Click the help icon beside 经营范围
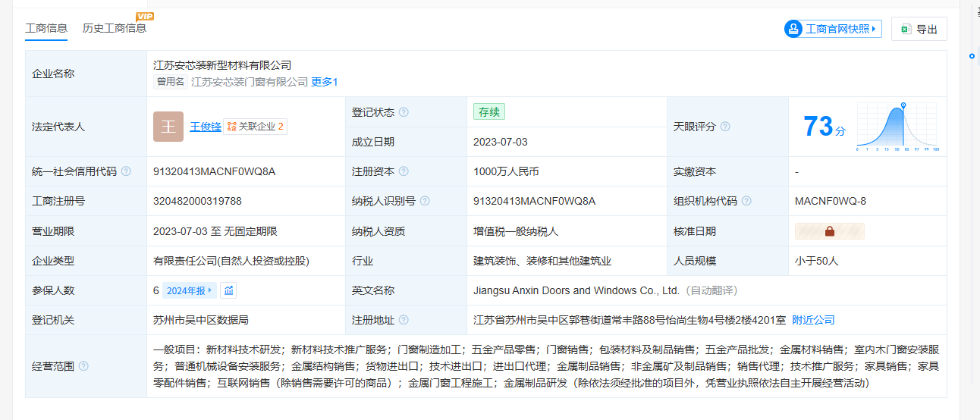Screen dimensions: 980x420 tap(83, 366)
